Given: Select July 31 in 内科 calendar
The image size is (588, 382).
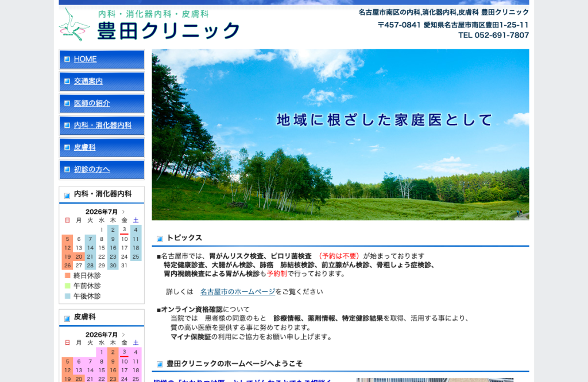Looking at the screenshot, I should click(124, 266).
